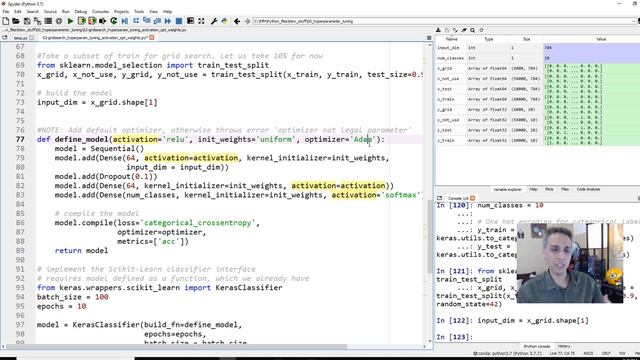Screen dimensions: 640x360
Task: Close the Console 1/A tab
Action: pos(473,198)
